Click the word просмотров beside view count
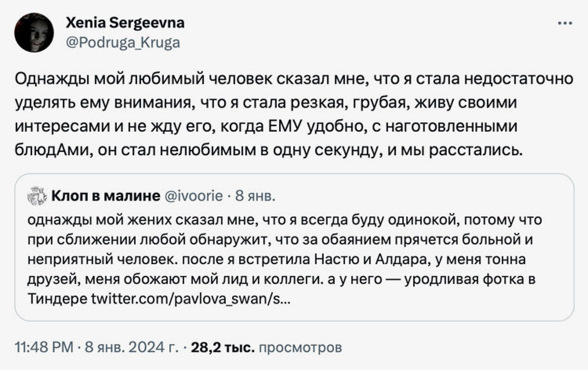Viewport: 588px width, 370px height. coord(300,347)
